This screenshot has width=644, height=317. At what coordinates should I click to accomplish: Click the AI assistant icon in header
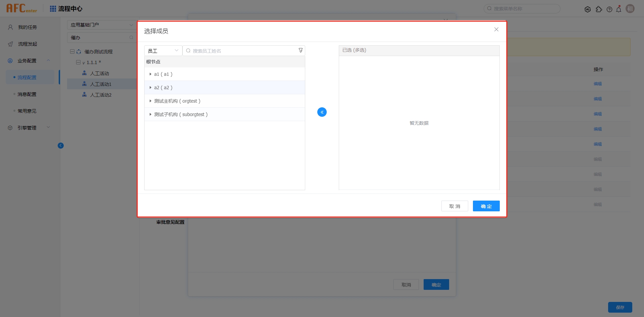click(588, 9)
